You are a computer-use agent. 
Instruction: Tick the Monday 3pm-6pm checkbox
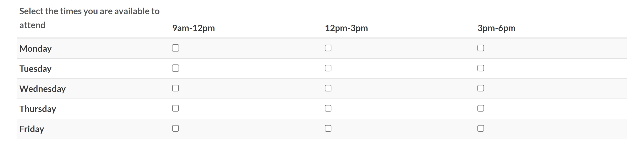click(481, 48)
